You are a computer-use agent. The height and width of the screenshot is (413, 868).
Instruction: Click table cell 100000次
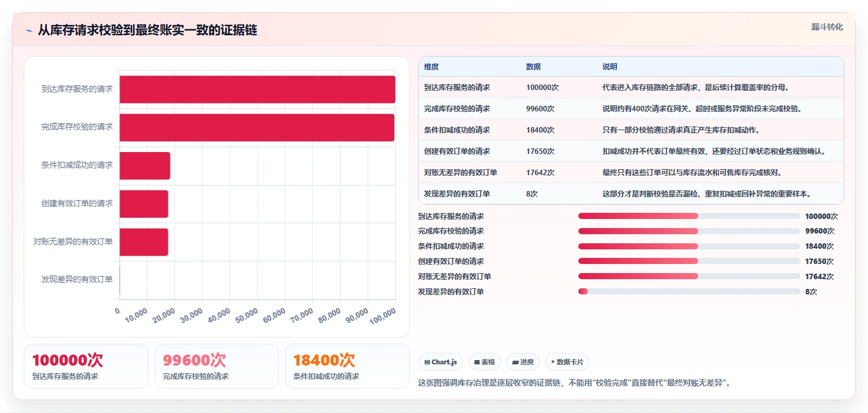pos(542,88)
